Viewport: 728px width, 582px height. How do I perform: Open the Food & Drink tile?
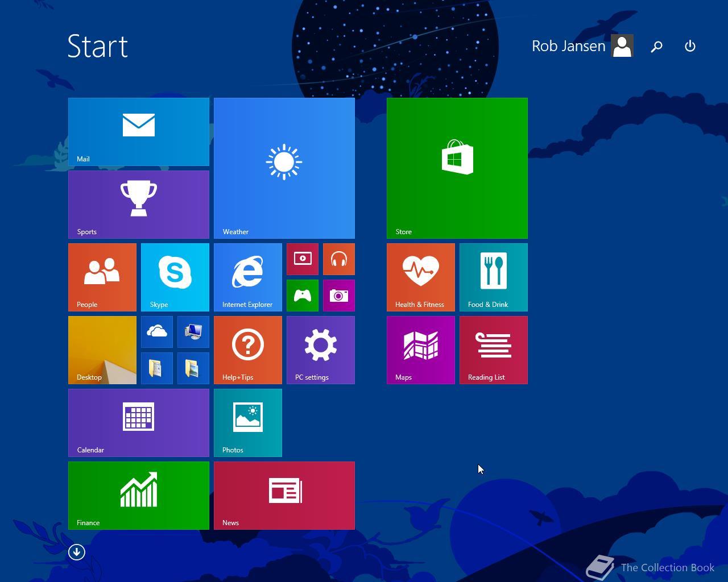[494, 277]
